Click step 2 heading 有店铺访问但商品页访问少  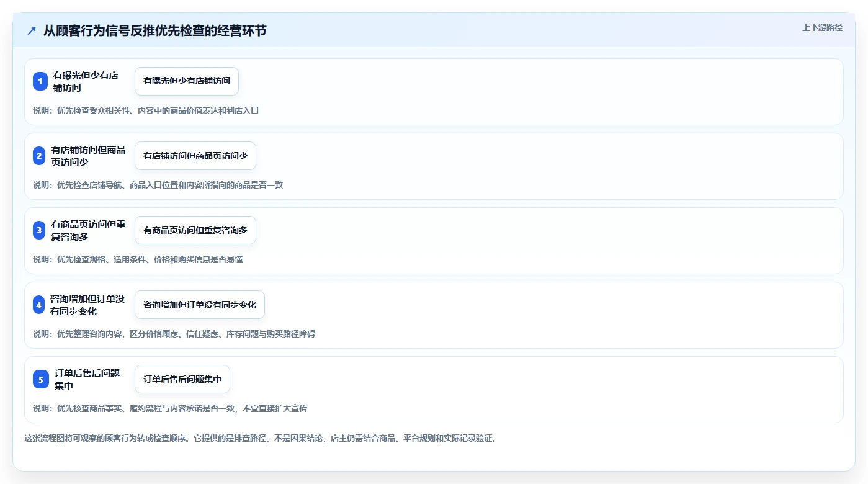[88, 156]
